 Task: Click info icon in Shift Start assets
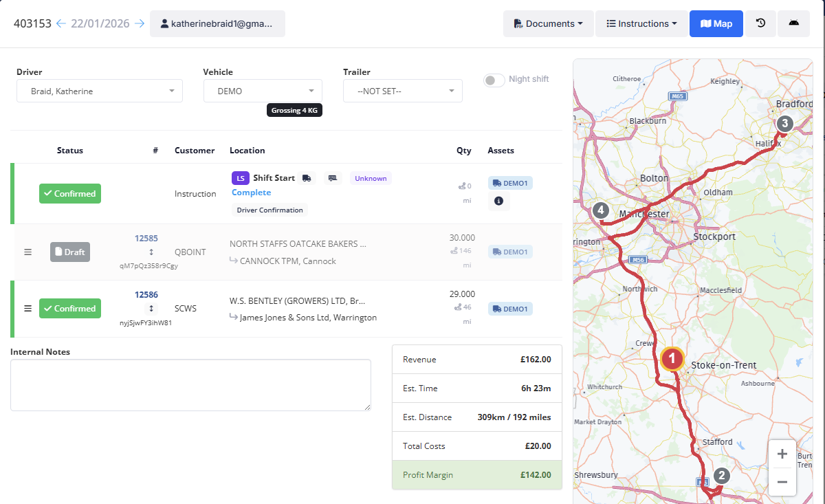coord(498,201)
